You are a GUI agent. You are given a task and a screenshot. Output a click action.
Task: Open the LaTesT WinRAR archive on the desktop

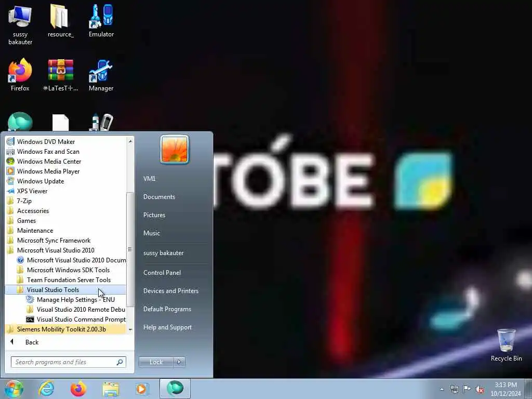tap(60, 75)
